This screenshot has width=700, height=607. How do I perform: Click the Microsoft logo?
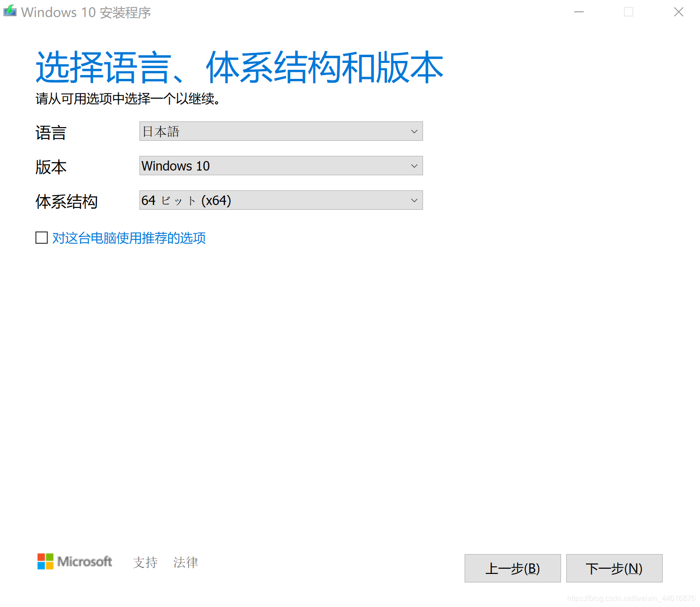coord(75,562)
